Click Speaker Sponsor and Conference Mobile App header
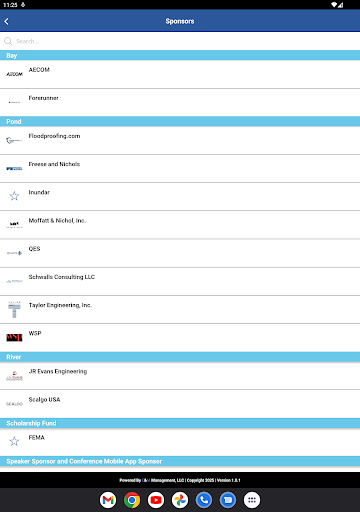 (x=180, y=461)
